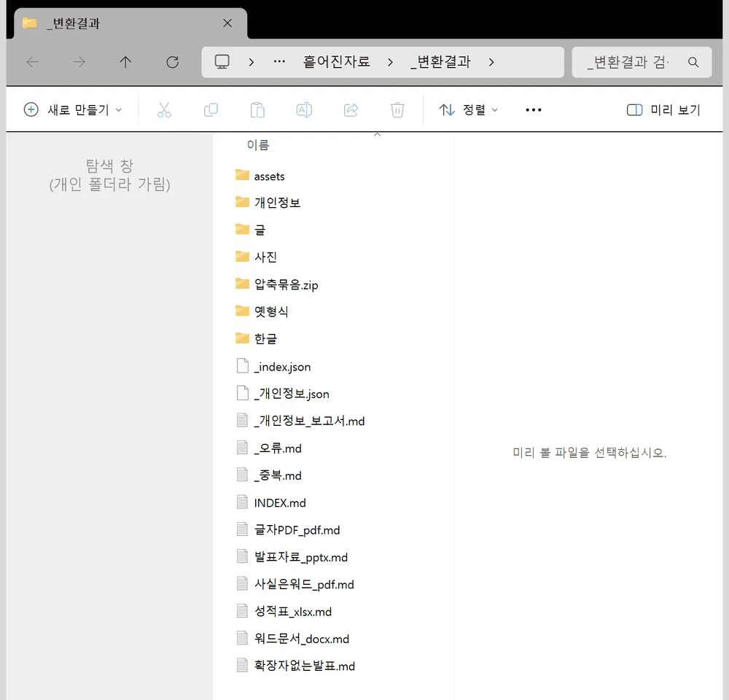This screenshot has width=729, height=700.
Task: Click the Forward navigation arrow
Action: (x=79, y=62)
